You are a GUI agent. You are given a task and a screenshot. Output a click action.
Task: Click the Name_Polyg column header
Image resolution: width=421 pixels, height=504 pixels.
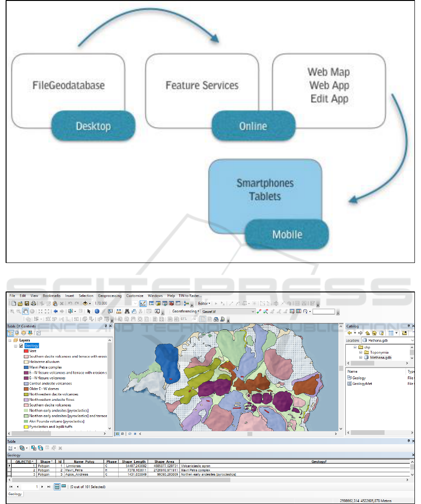(84, 461)
